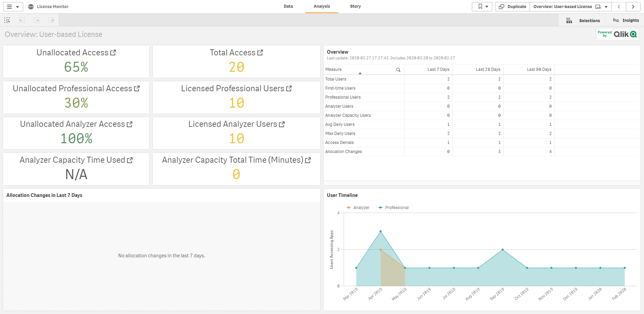Click the step back selection icon
This screenshot has height=314, width=644.
22,20
